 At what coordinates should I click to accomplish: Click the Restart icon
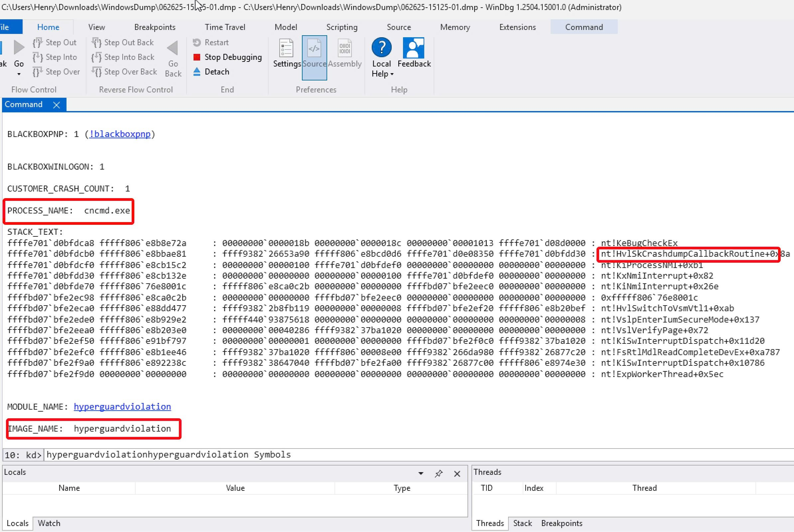click(x=197, y=43)
